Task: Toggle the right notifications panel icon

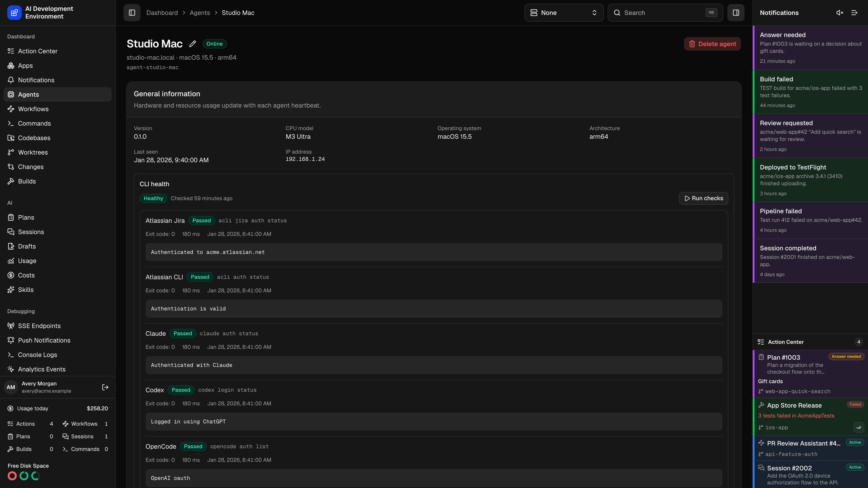Action: click(736, 13)
